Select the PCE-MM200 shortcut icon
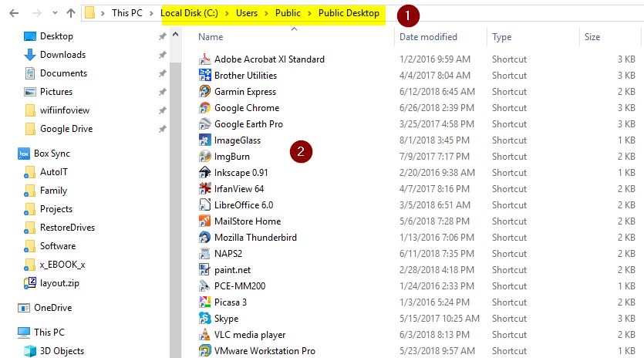 pos(204,286)
